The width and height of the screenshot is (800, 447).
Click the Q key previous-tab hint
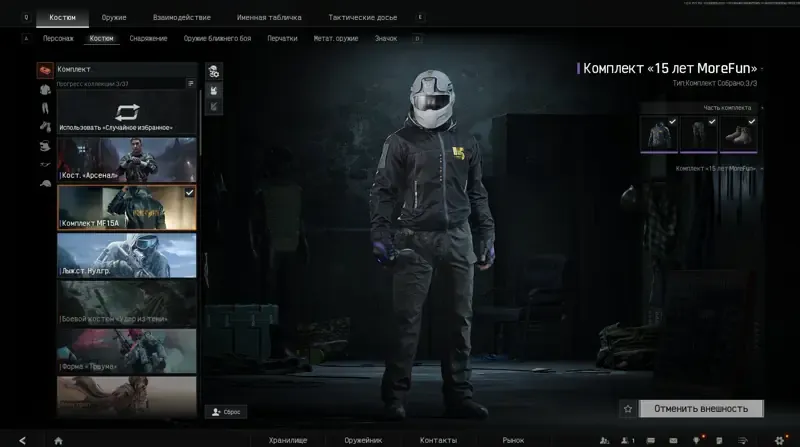tap(26, 17)
